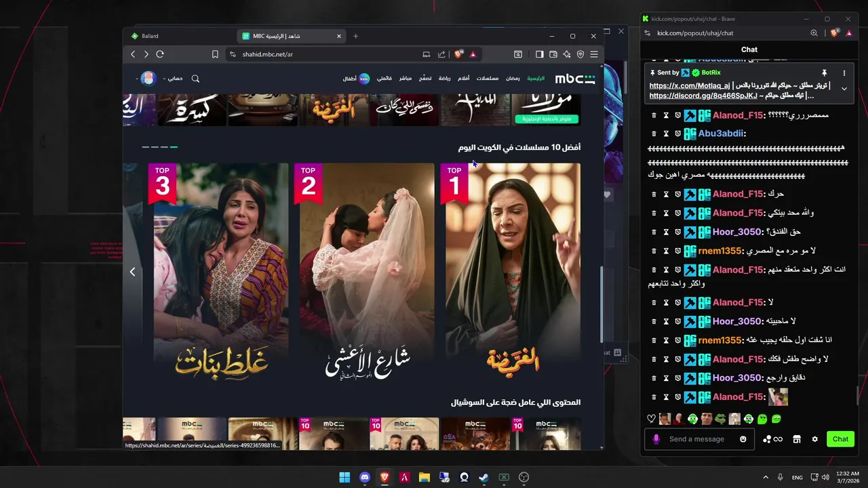Open رياضة sports menu item
The width and height of the screenshot is (868, 488).
tap(444, 79)
